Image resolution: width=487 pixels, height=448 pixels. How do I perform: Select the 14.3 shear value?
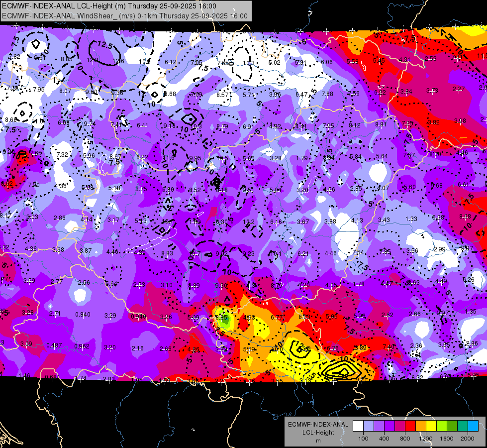pos(250,285)
